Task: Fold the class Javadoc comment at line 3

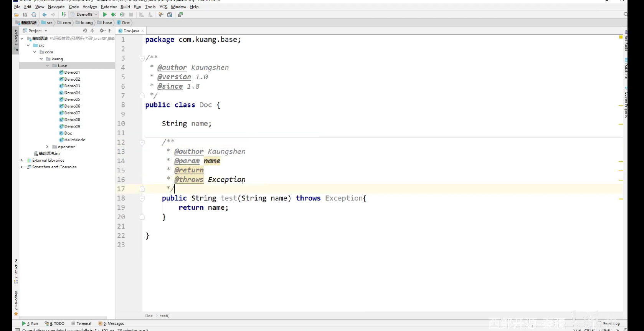Action: pos(142,58)
